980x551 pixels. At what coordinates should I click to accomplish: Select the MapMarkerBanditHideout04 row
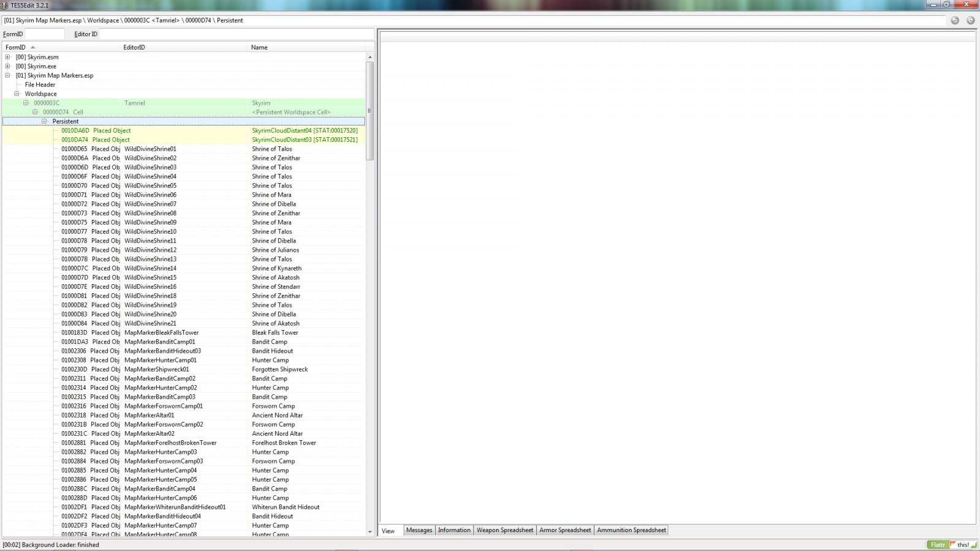[184, 516]
